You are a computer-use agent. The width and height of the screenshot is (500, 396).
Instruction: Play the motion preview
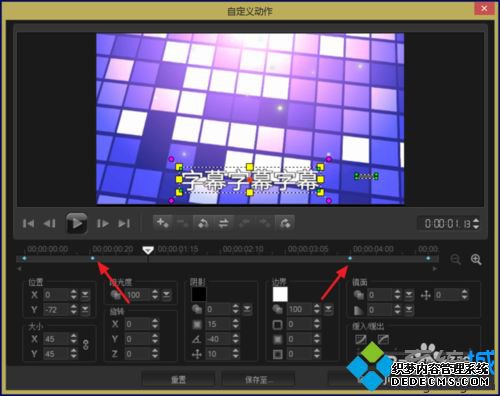(76, 223)
